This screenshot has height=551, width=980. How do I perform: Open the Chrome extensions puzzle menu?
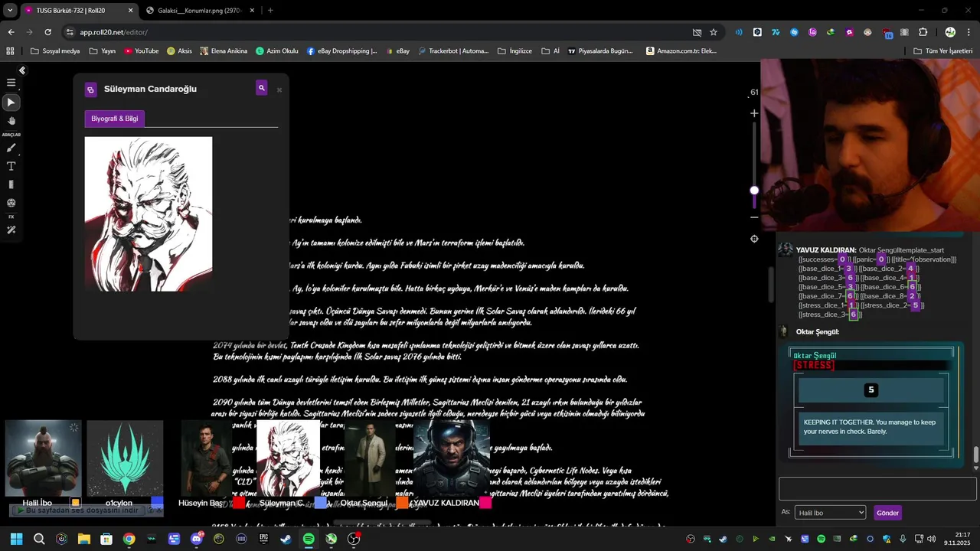point(923,32)
